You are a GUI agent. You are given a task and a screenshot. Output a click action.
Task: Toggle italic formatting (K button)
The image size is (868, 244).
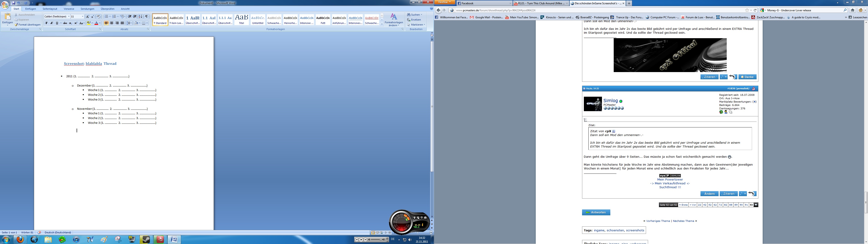[x=52, y=23]
